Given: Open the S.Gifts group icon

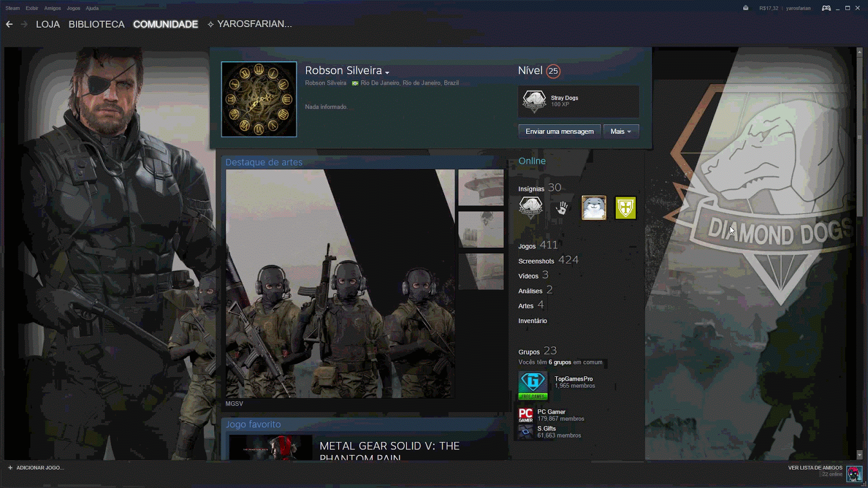Looking at the screenshot, I should (526, 432).
